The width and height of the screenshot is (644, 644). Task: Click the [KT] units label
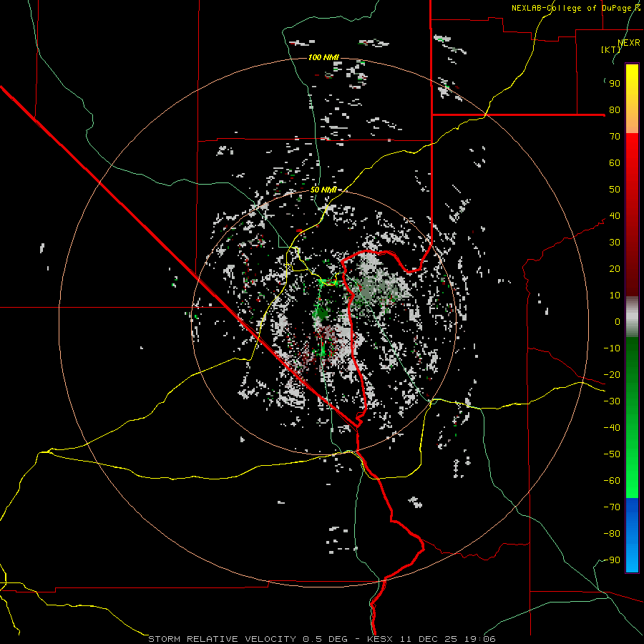click(x=610, y=49)
